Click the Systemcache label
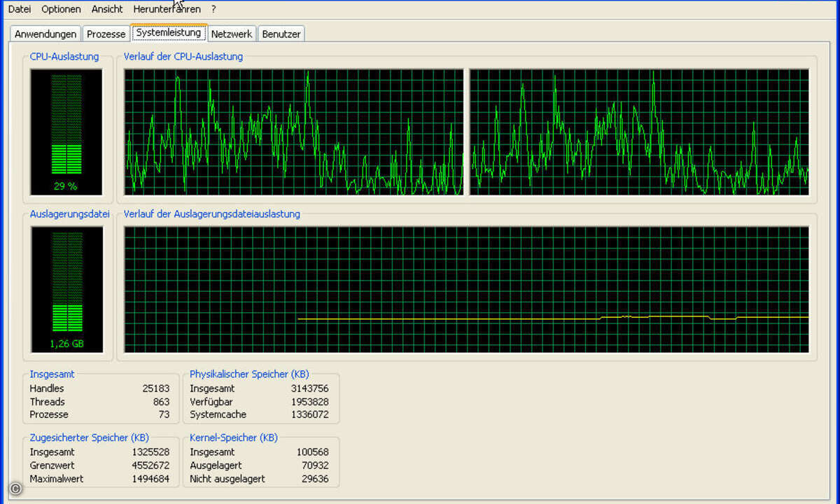The height and width of the screenshot is (504, 840). click(x=218, y=414)
